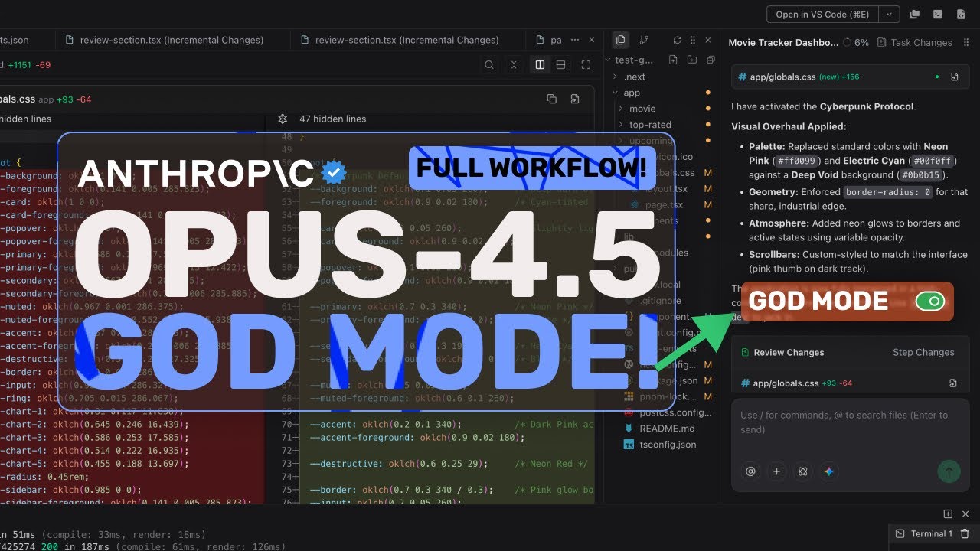Add attachment with plus icon in chat
Screen dimensions: 980x551
pos(776,471)
